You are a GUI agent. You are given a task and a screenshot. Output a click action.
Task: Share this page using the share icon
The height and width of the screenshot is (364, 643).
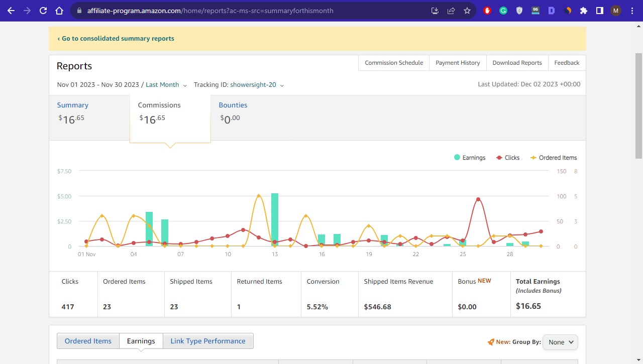click(451, 11)
